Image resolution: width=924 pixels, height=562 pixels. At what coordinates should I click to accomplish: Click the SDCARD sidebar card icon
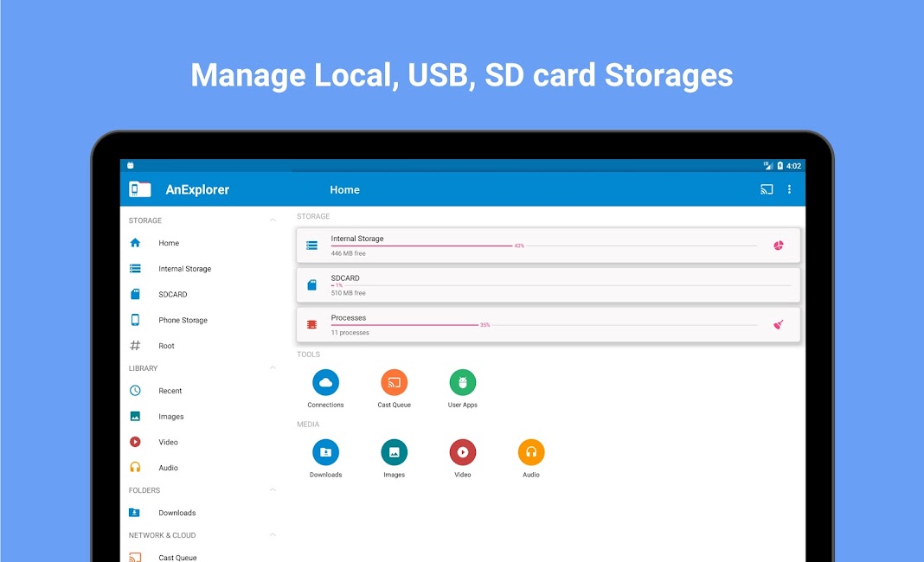point(135,294)
